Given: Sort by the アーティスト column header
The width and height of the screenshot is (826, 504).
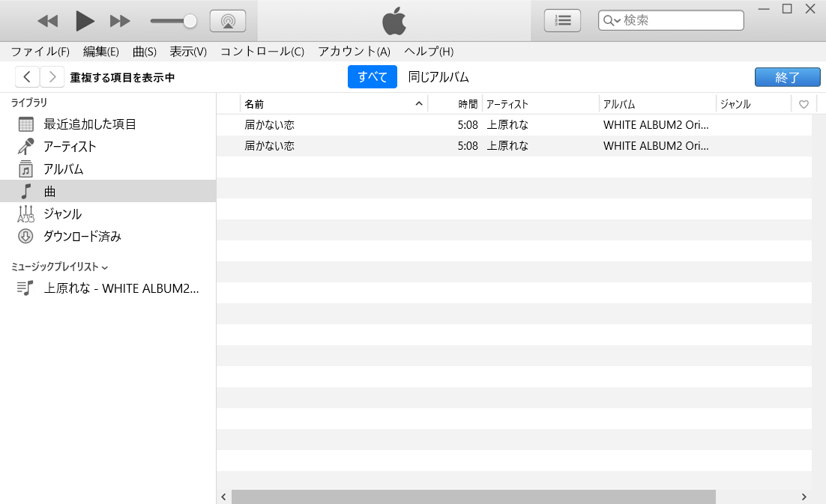Looking at the screenshot, I should [507, 104].
